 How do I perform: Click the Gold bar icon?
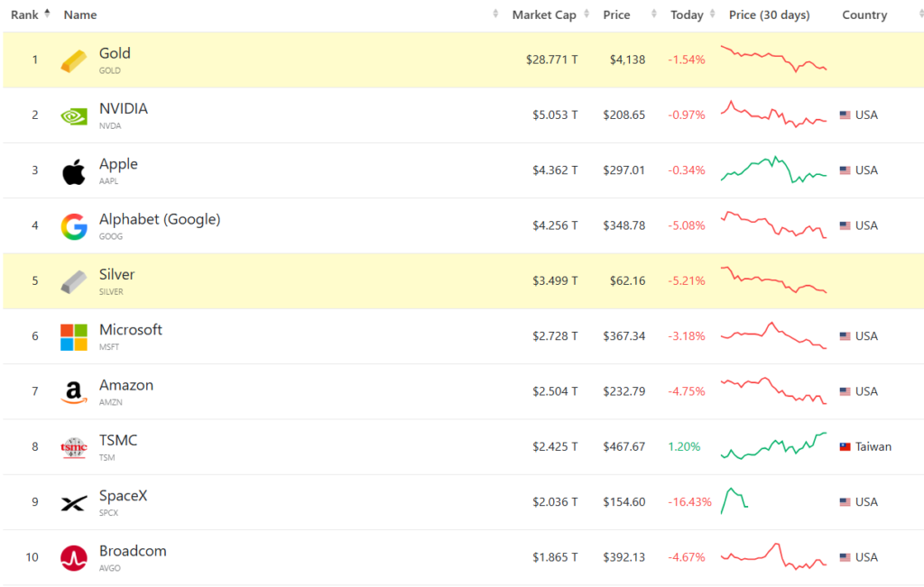(74, 60)
